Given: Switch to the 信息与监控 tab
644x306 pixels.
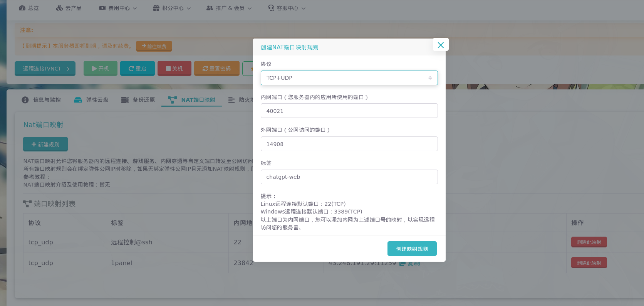Looking at the screenshot, I should click(x=41, y=100).
